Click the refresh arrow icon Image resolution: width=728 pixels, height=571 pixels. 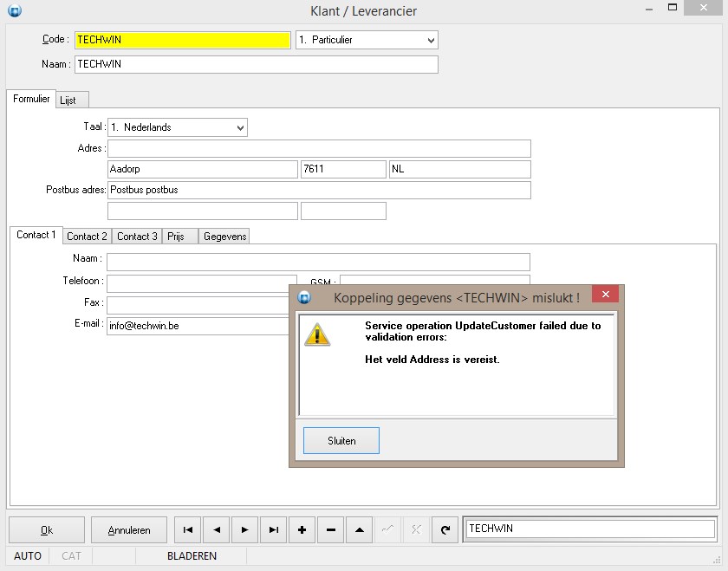click(x=445, y=529)
